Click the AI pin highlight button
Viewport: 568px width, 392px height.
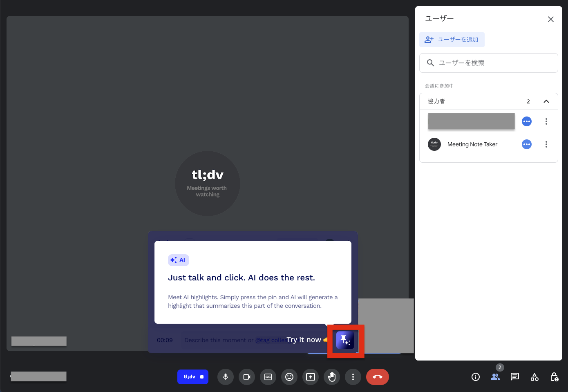345,340
